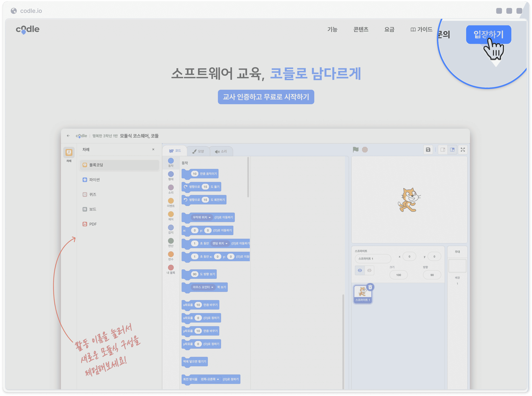Click the red stop circle icon

click(365, 150)
